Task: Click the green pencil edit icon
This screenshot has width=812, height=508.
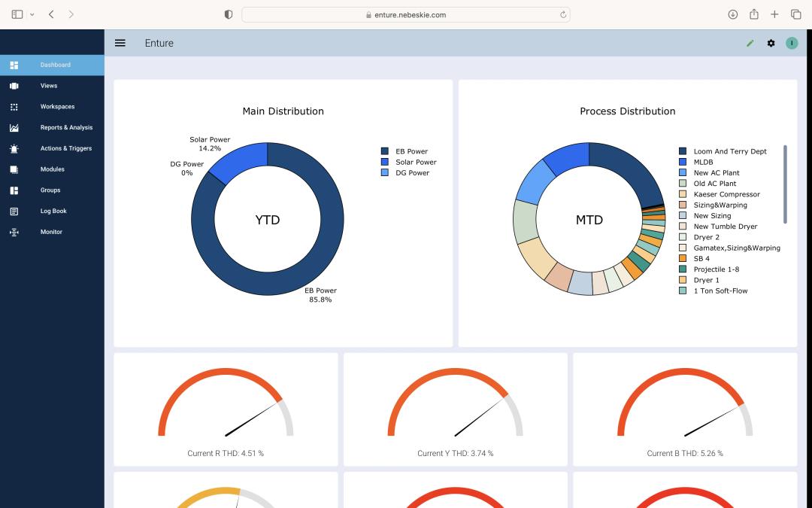Action: [x=750, y=44]
